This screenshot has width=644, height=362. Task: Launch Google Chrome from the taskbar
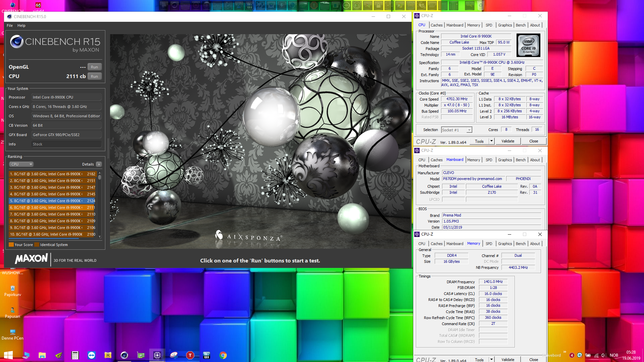223,355
